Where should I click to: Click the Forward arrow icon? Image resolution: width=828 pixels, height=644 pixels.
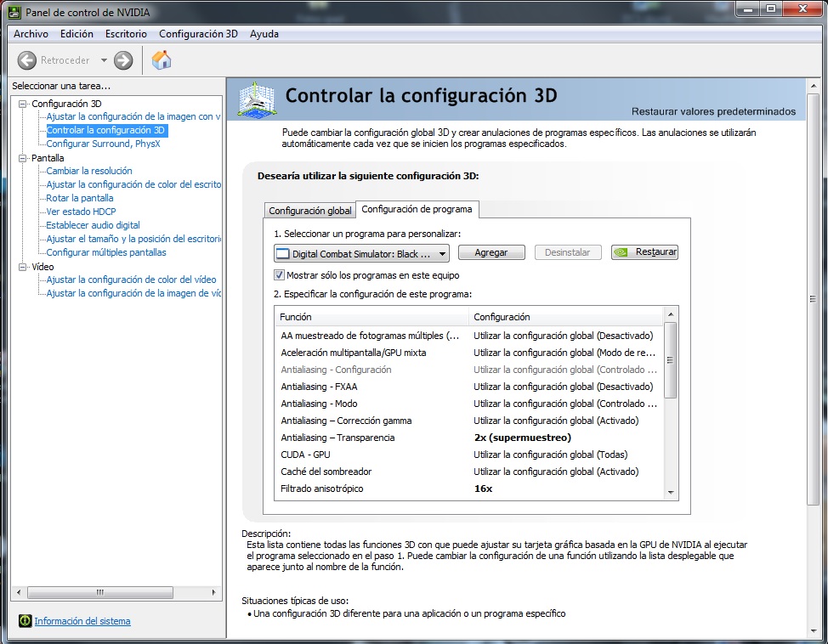point(123,60)
